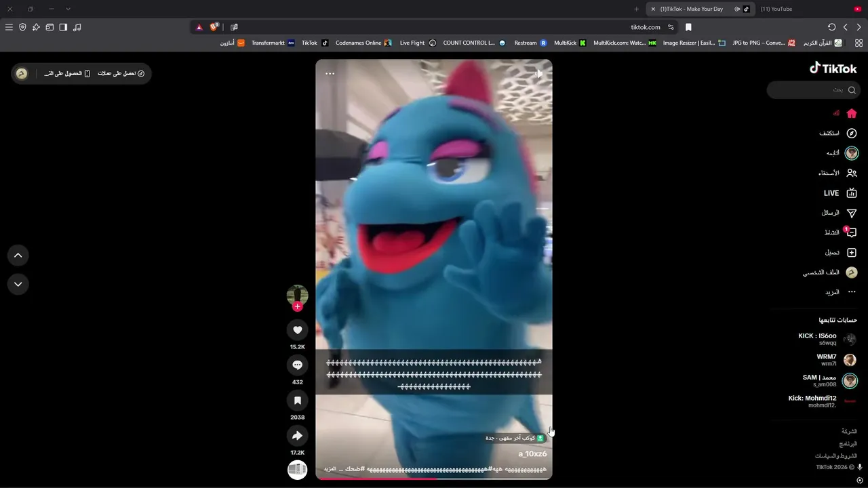Go to the previous video with up chevron
Screen dimensions: 868x488
click(18, 256)
